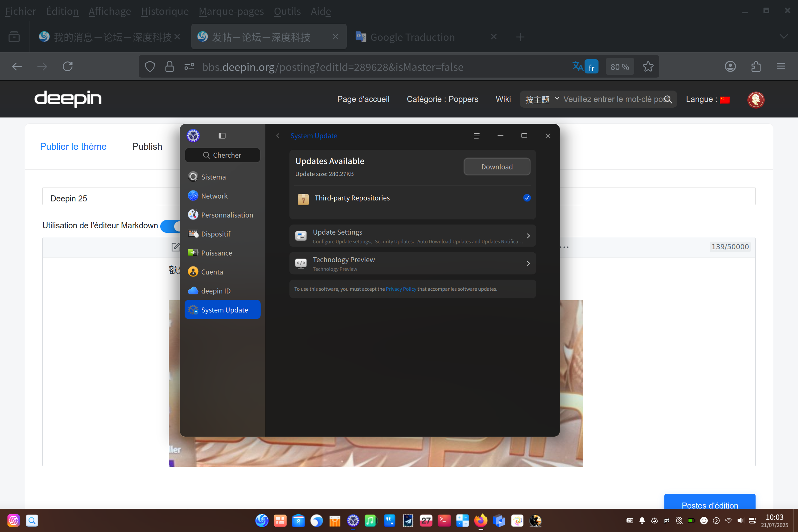Open Firefox application menu icon
This screenshot has height=532, width=798.
[781, 66]
